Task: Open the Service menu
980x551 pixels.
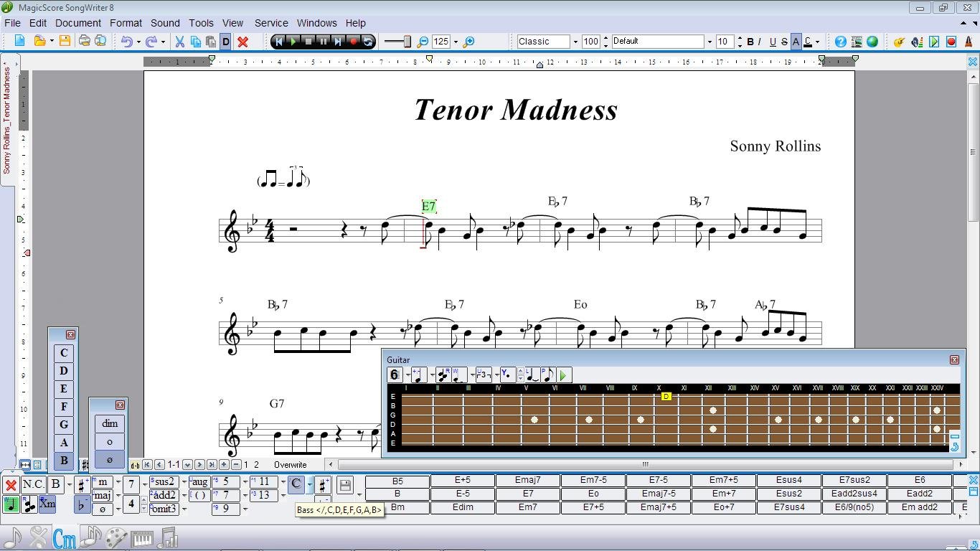Action: tap(271, 23)
